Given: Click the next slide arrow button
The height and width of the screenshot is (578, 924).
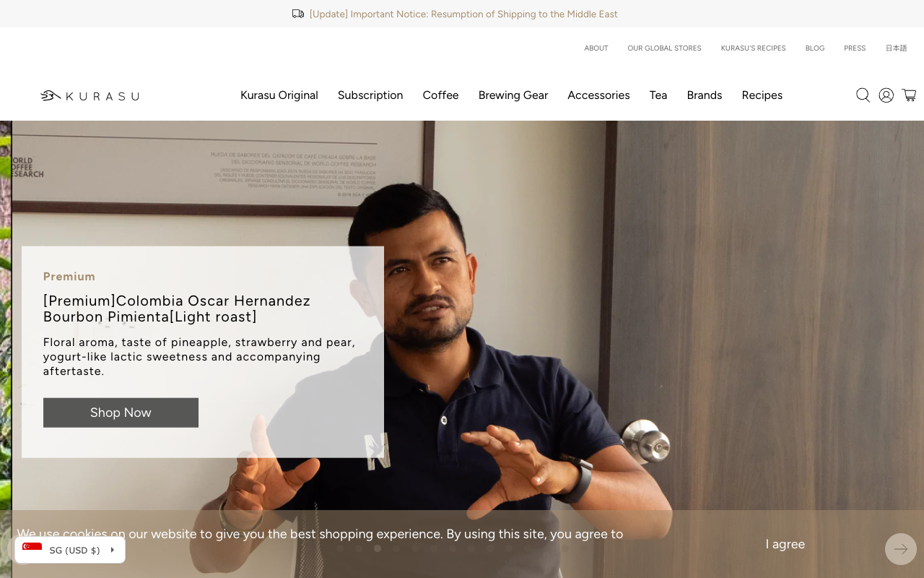Looking at the screenshot, I should coord(900,549).
